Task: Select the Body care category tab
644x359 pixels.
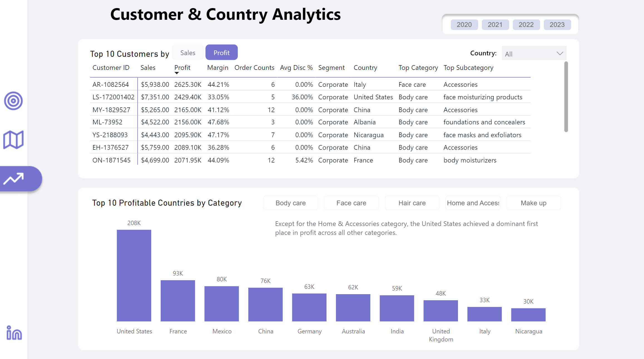Action: coord(290,203)
